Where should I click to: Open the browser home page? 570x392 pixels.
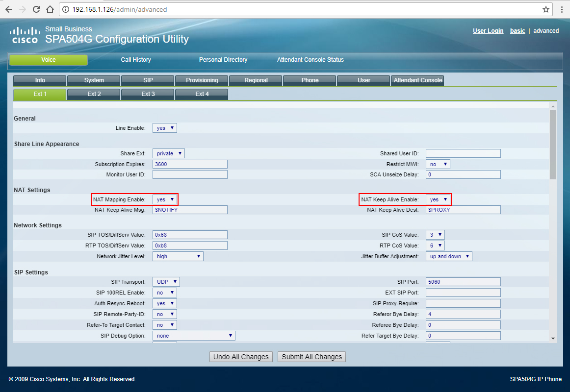click(50, 9)
